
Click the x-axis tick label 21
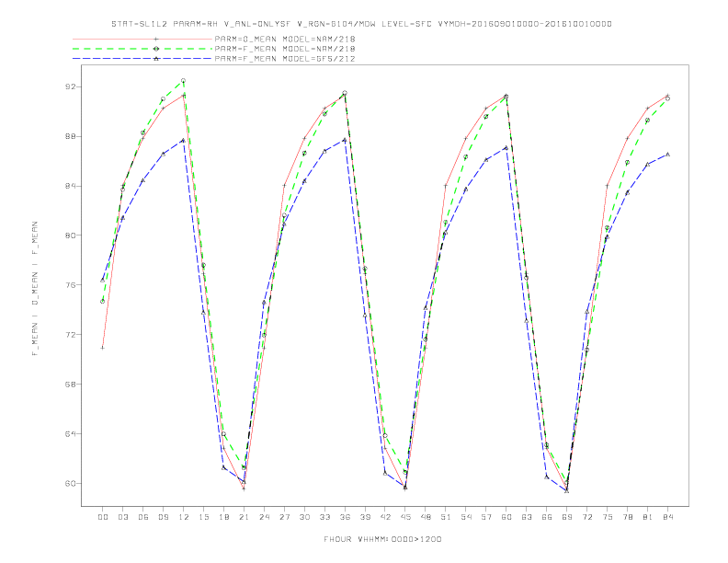(244, 517)
